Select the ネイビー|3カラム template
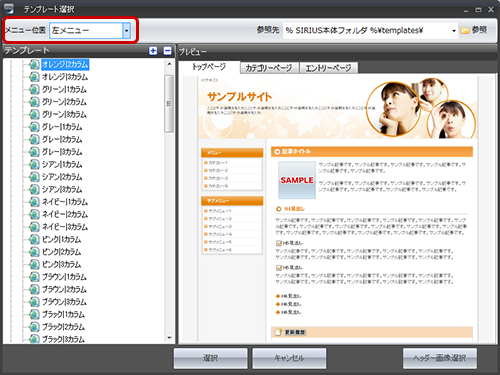The image size is (500, 375). pos(65,227)
